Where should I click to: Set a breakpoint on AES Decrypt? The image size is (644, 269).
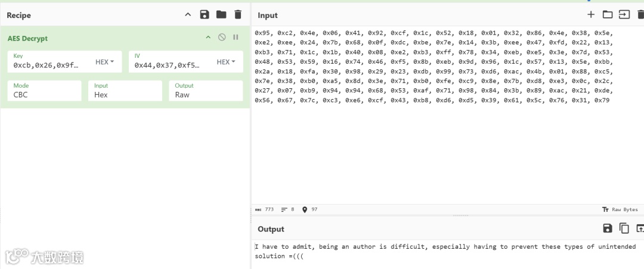(x=236, y=38)
